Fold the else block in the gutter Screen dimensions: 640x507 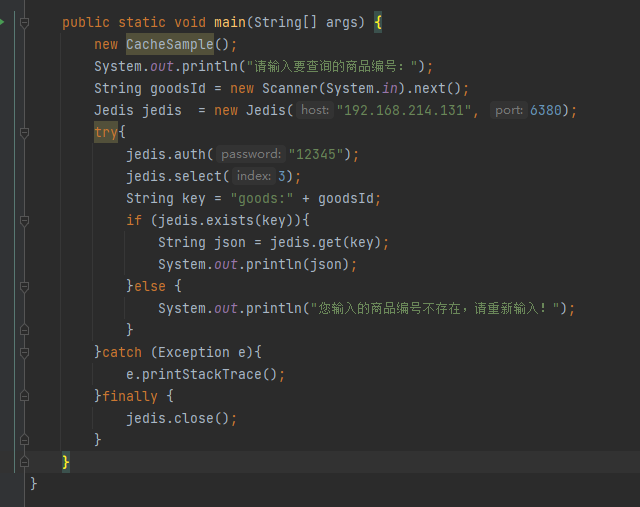[x=24, y=286]
